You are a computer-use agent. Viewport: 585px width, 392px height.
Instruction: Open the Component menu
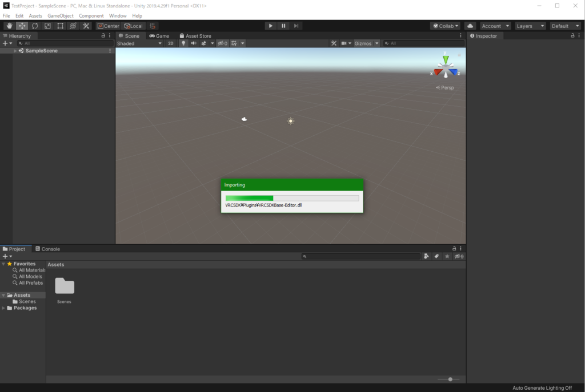pyautogui.click(x=91, y=15)
